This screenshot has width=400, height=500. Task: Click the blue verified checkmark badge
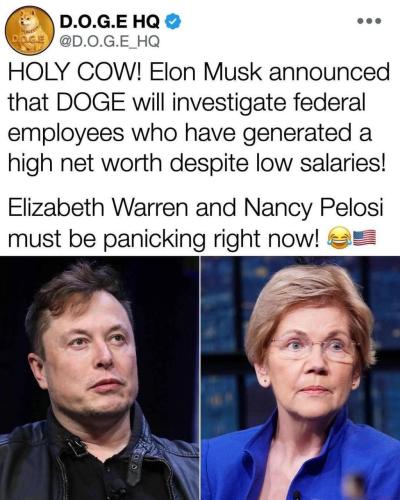tap(173, 22)
